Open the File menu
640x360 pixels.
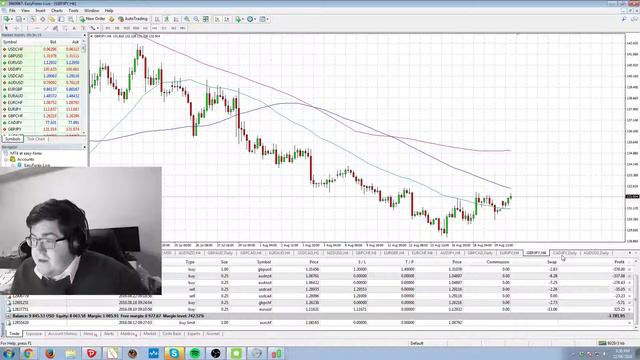12,11
